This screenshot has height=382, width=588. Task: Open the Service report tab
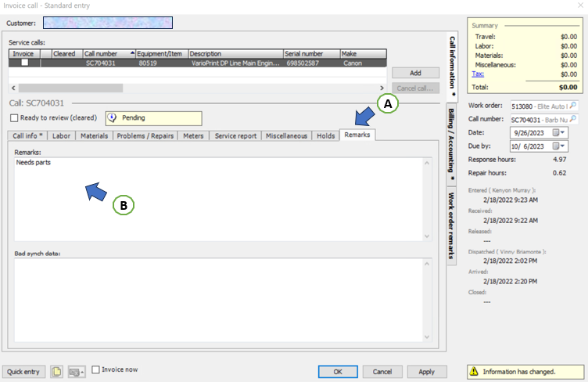(235, 136)
